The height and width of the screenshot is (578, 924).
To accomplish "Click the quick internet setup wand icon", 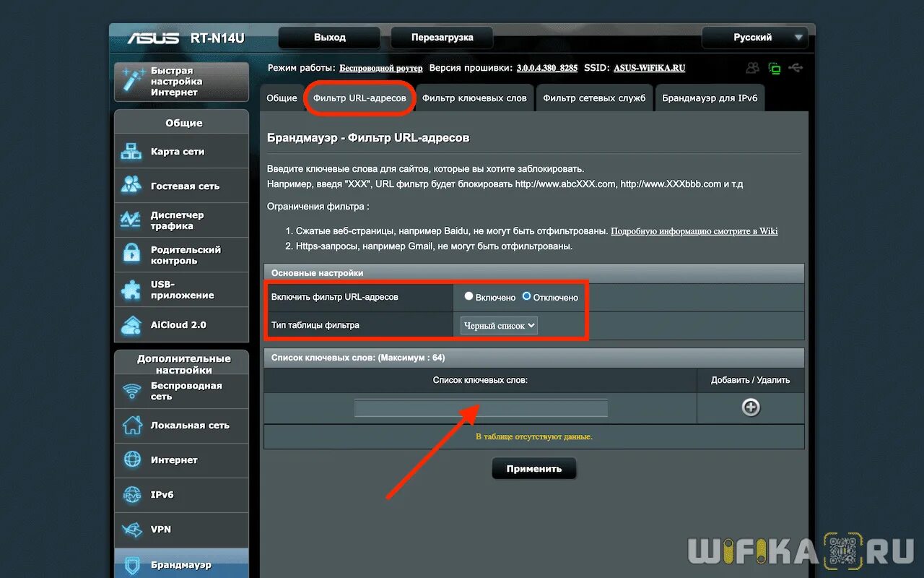I will point(134,81).
